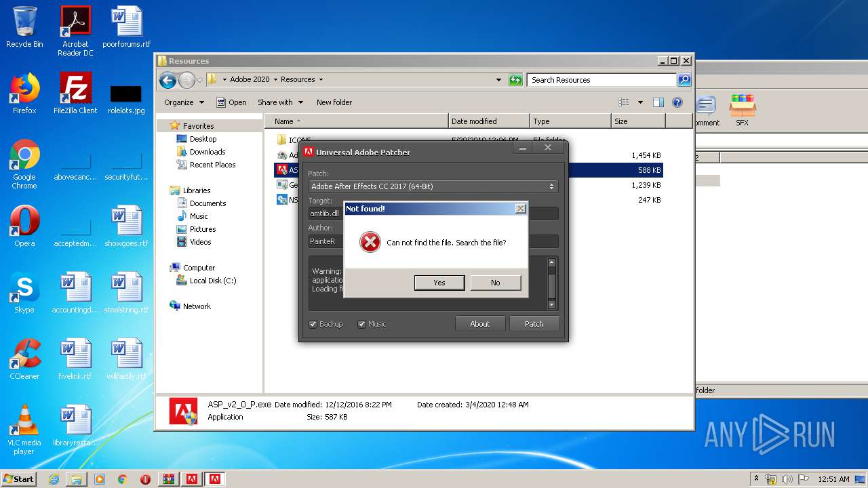
Task: Launch Google Chrome desktop icon
Action: pyautogui.click(x=24, y=164)
